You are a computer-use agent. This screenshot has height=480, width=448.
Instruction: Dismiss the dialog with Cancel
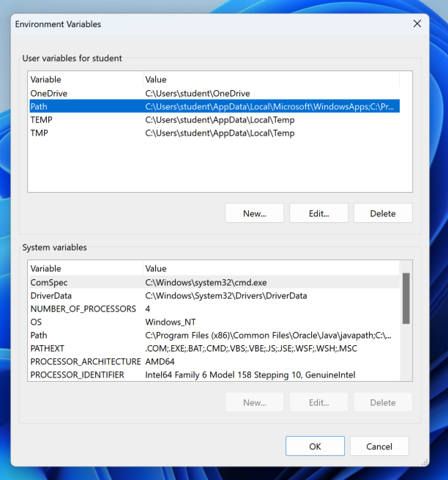(x=379, y=446)
